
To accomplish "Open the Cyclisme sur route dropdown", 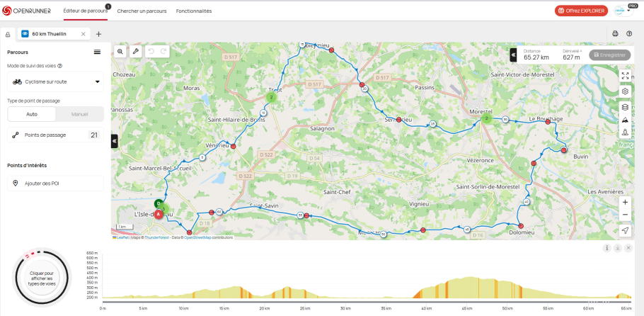I will tap(55, 81).
